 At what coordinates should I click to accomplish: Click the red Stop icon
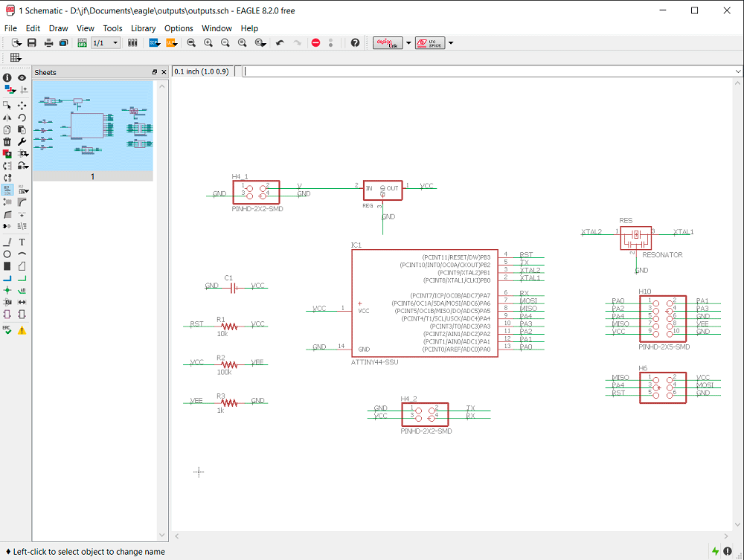[x=316, y=42]
